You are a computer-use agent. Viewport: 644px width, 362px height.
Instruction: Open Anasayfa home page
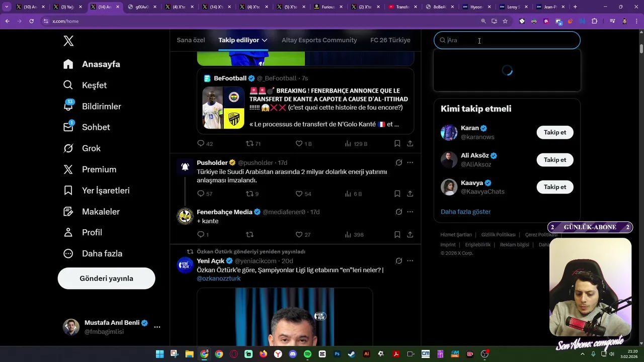pyautogui.click(x=92, y=64)
